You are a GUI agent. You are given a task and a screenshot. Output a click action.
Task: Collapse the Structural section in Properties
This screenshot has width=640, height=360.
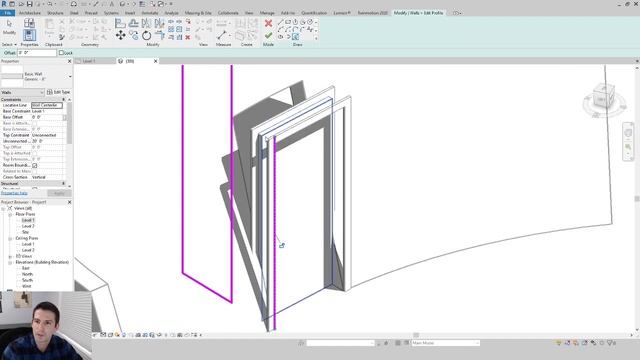[x=63, y=183]
